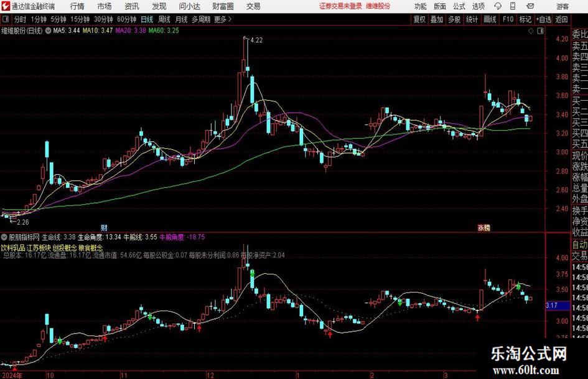Open the 版面 menu
This screenshot has width=588, height=379.
pyautogui.click(x=440, y=6)
